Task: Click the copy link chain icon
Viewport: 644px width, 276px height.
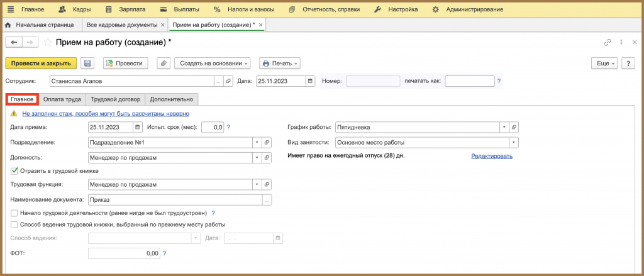Action: pos(607,42)
